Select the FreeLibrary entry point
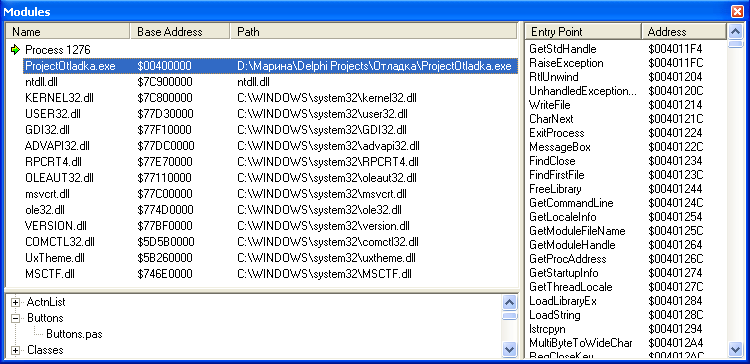 [555, 188]
